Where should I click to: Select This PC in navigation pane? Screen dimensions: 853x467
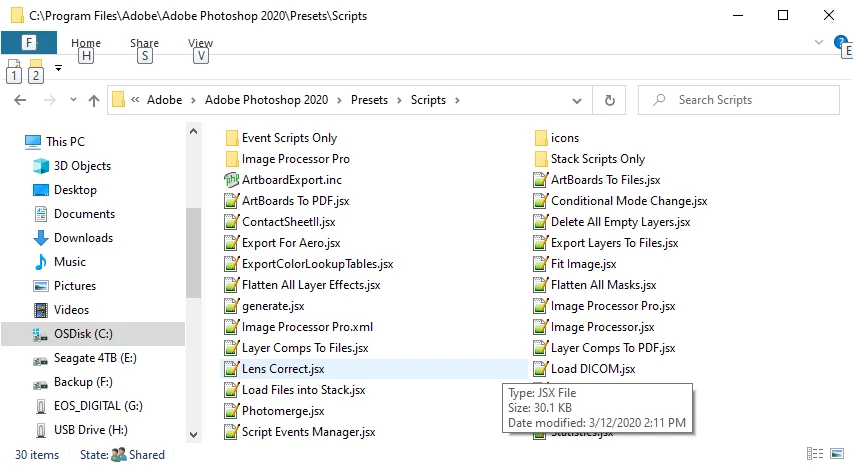tap(65, 142)
